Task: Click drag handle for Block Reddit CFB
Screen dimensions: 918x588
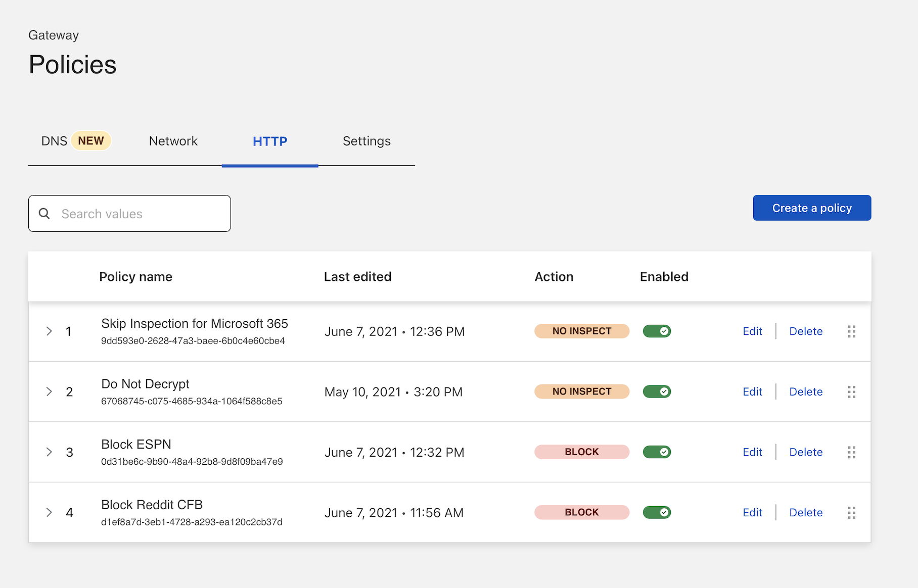Action: 851,513
